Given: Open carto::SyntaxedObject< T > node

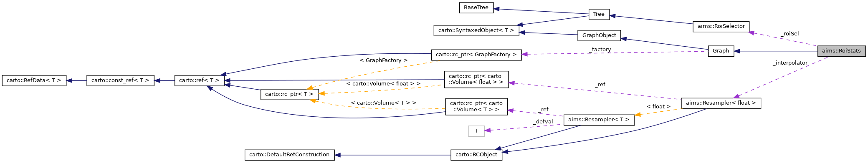Looking at the screenshot, I should 476,30.
